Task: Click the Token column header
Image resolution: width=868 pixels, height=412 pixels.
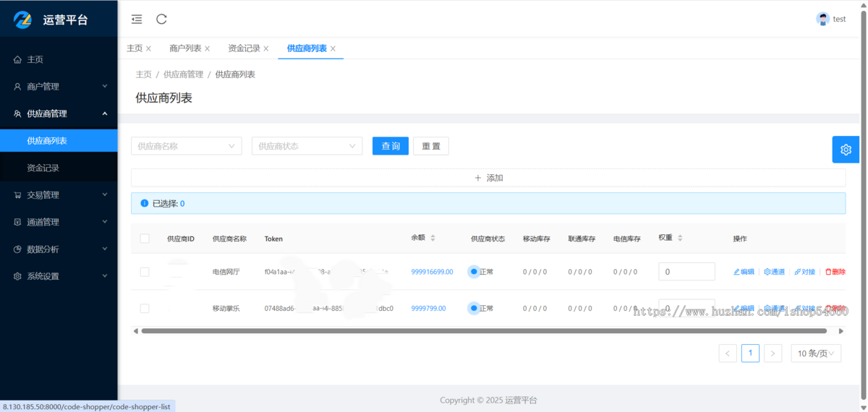Action: 273,239
